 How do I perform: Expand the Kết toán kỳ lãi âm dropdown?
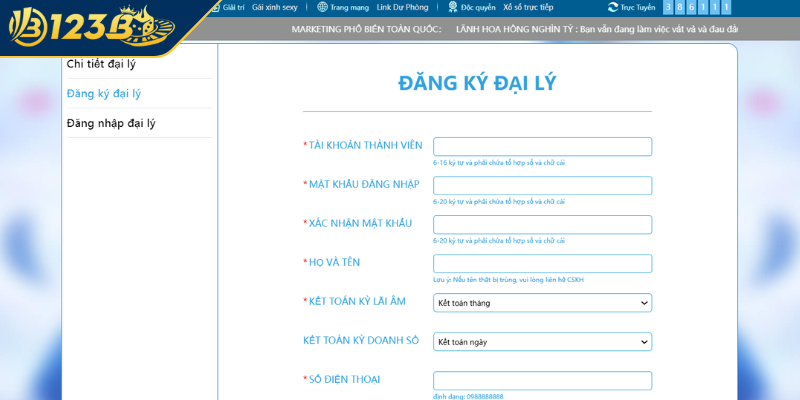[x=542, y=302]
